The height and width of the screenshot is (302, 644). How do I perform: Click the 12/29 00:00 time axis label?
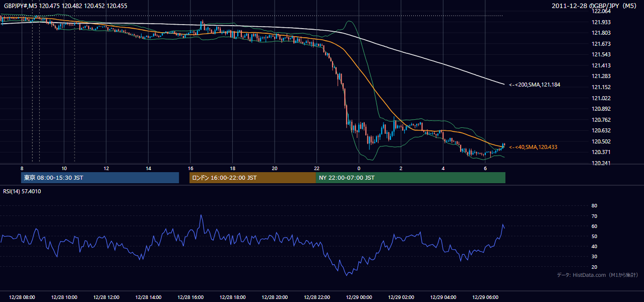(359, 297)
